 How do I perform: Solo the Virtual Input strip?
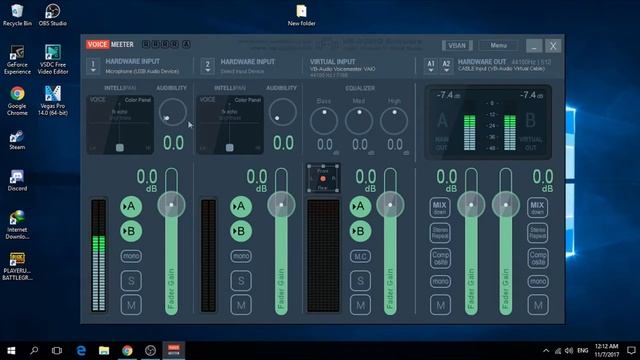(360, 281)
